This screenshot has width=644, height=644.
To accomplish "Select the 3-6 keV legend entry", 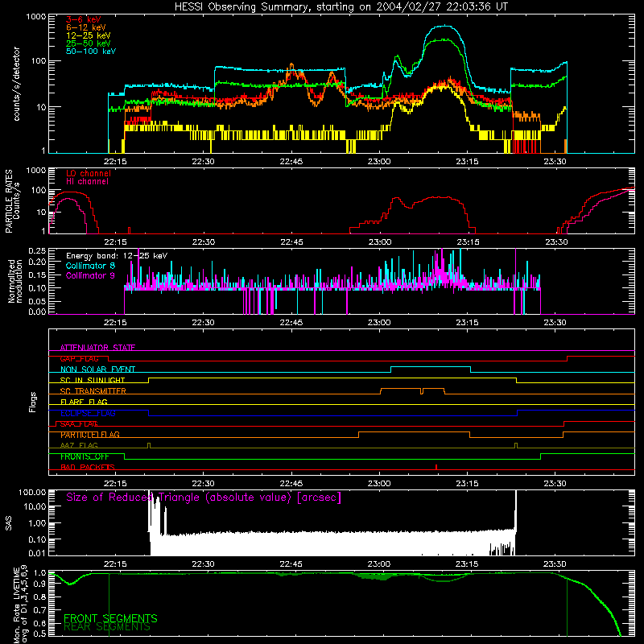I will 83,19.
